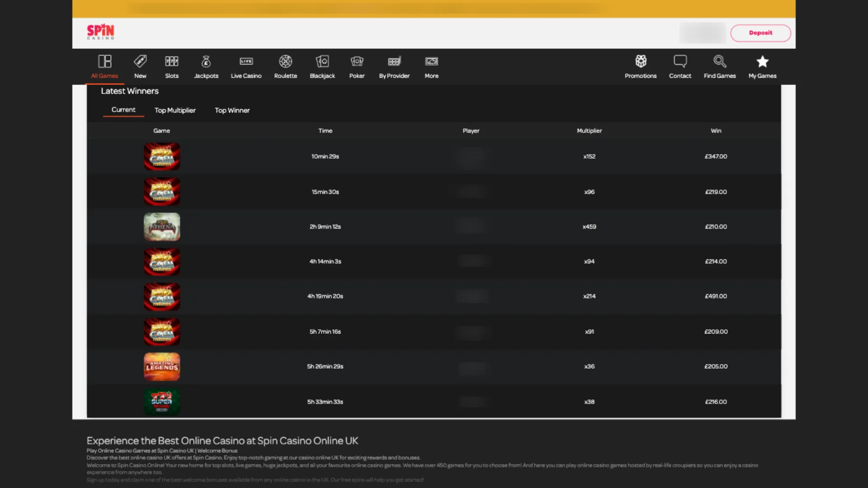Click the x38 multiplier value
Image resolution: width=868 pixels, height=488 pixels.
[x=589, y=401]
